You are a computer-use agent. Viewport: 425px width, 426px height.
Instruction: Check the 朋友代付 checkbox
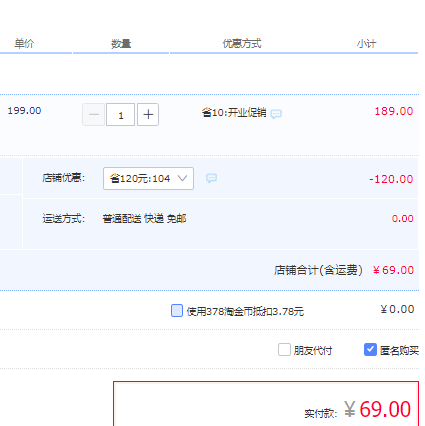tap(284, 350)
